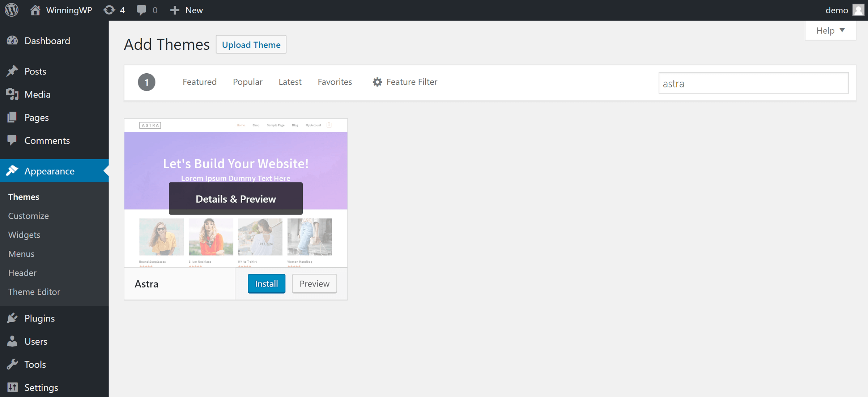Image resolution: width=868 pixels, height=397 pixels.
Task: Click Preview button for Astra theme
Action: point(314,284)
